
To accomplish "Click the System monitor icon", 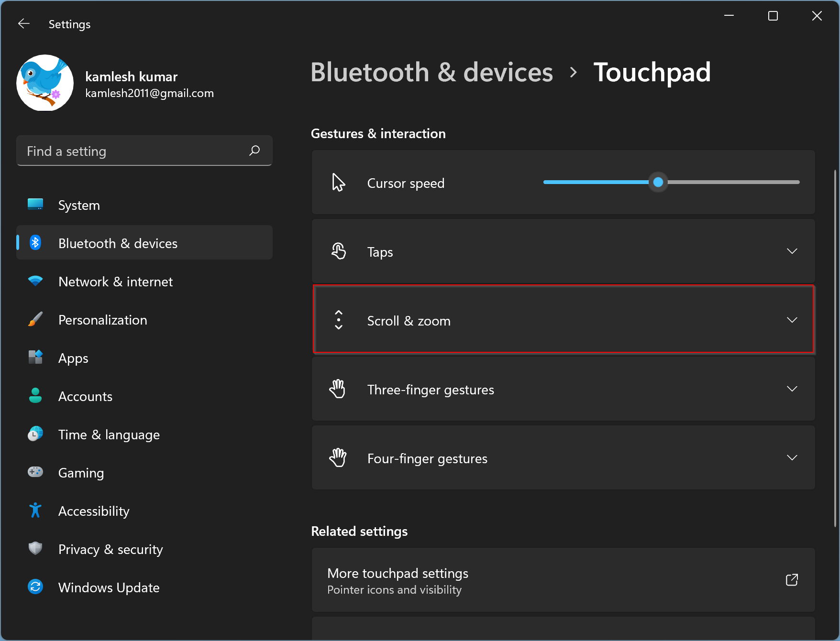I will [x=35, y=205].
